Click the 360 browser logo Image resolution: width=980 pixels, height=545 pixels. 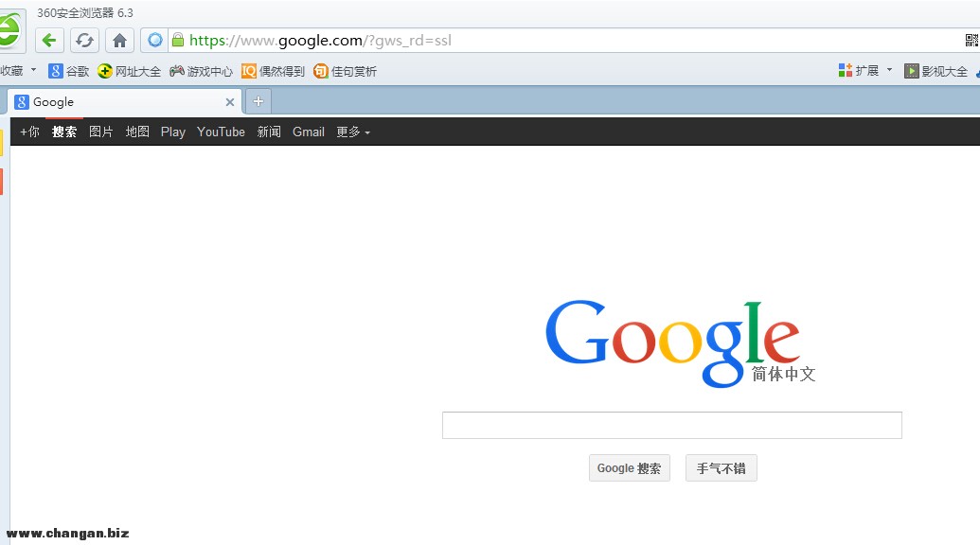(x=8, y=32)
